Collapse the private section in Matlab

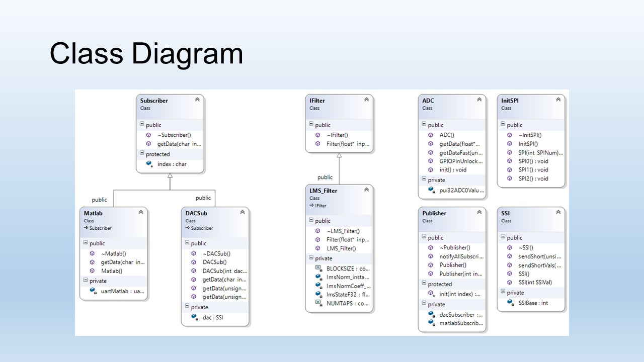[x=86, y=281]
